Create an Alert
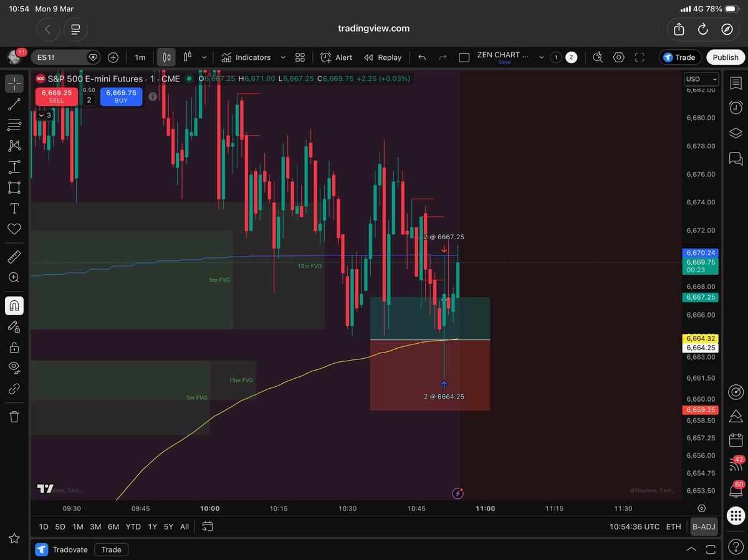 tap(336, 57)
